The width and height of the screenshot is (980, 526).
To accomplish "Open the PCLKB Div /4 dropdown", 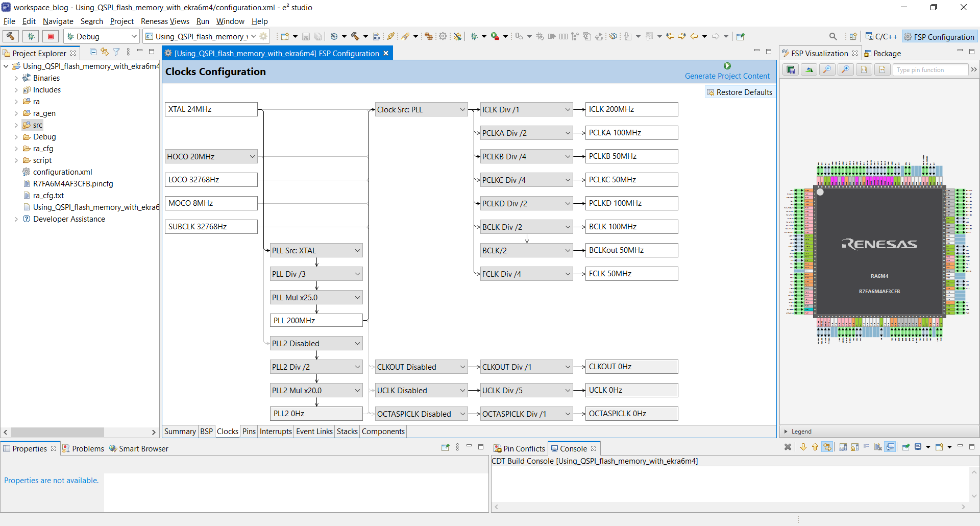I will click(526, 156).
